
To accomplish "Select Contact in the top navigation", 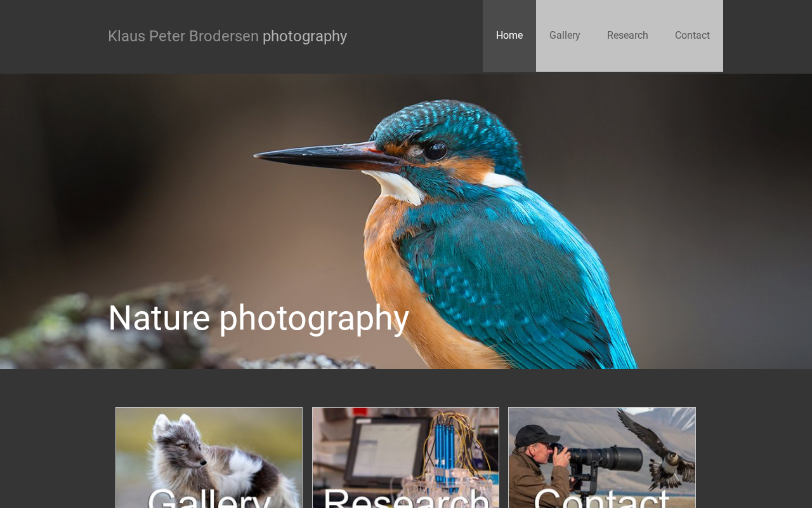I will pos(692,36).
